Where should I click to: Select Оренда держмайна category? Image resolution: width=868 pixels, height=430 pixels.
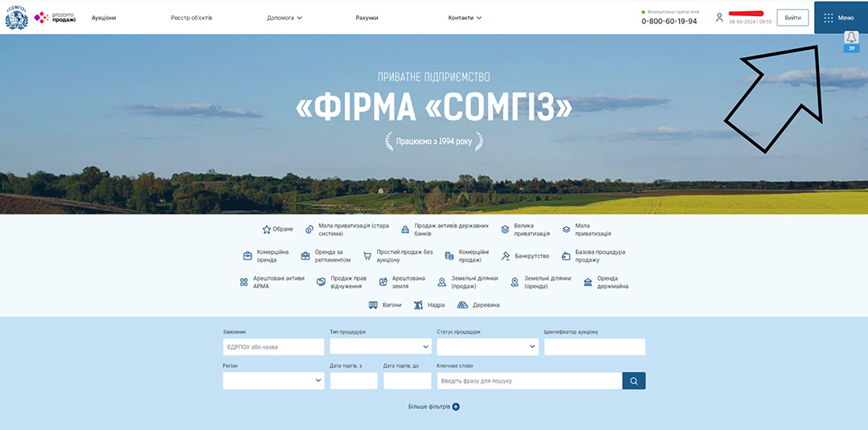click(606, 282)
